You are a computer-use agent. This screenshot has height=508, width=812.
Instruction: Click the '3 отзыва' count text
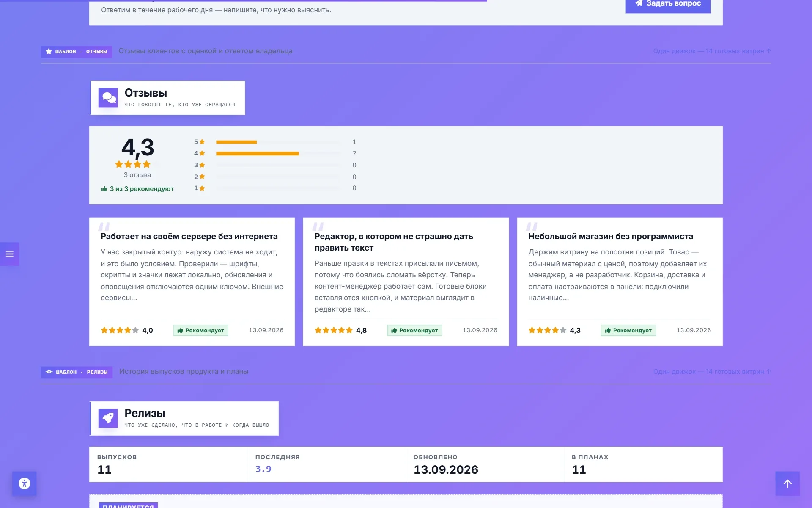coord(137,175)
